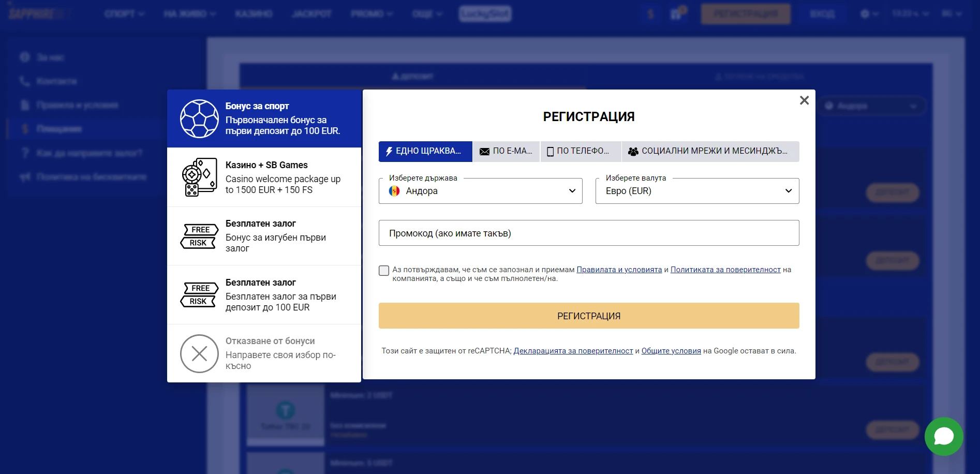
Task: Choose 'Бонус за изгубен първи залог' option
Action: coord(264,236)
